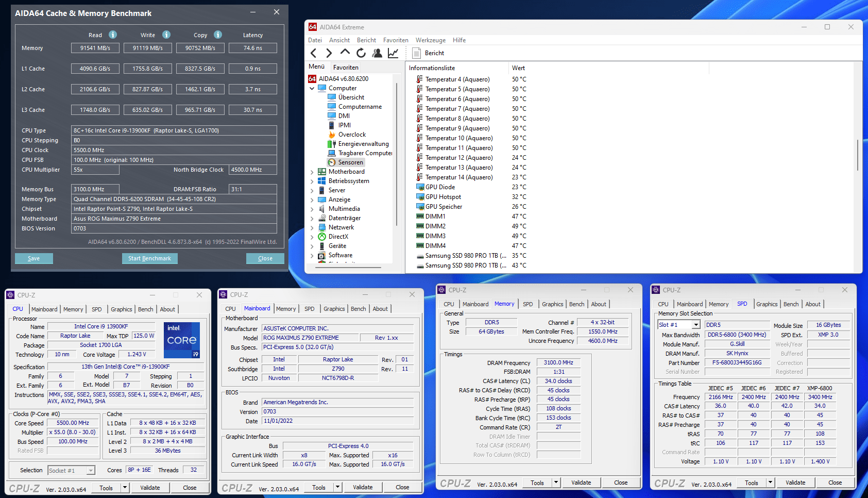
Task: Click Close in CPU-Z Mainboard window
Action: point(402,487)
